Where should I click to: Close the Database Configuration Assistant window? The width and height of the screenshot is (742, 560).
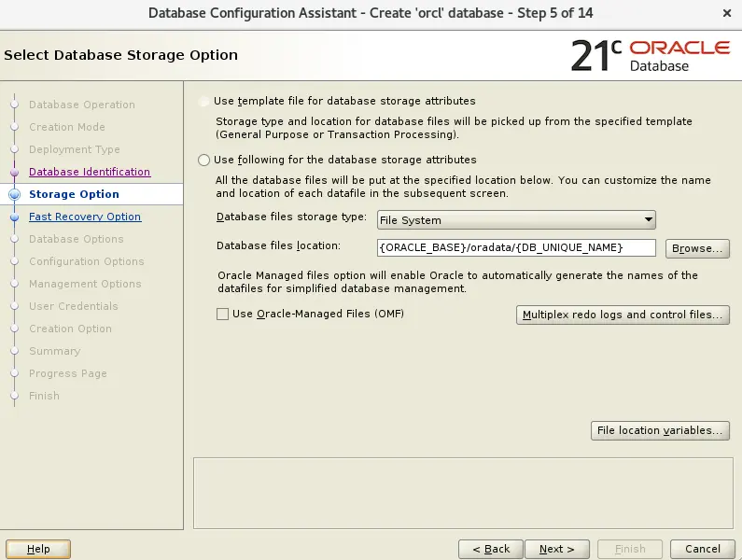coord(727,13)
